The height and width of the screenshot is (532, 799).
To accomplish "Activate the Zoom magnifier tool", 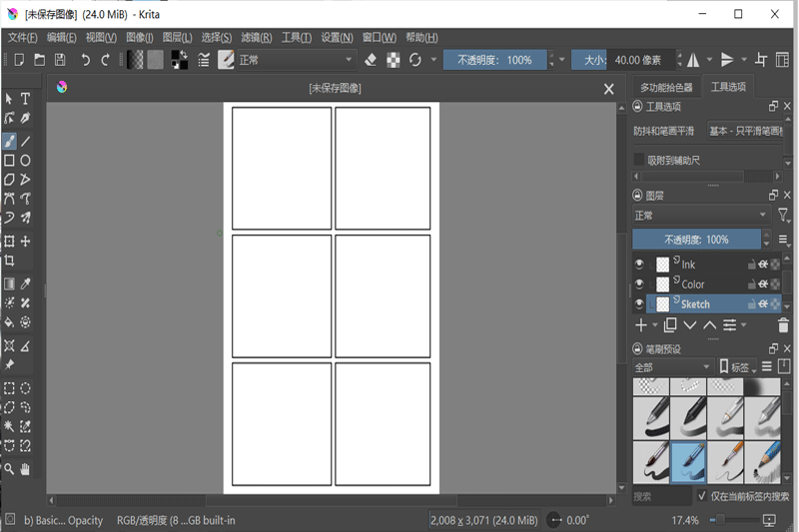I will [9, 468].
